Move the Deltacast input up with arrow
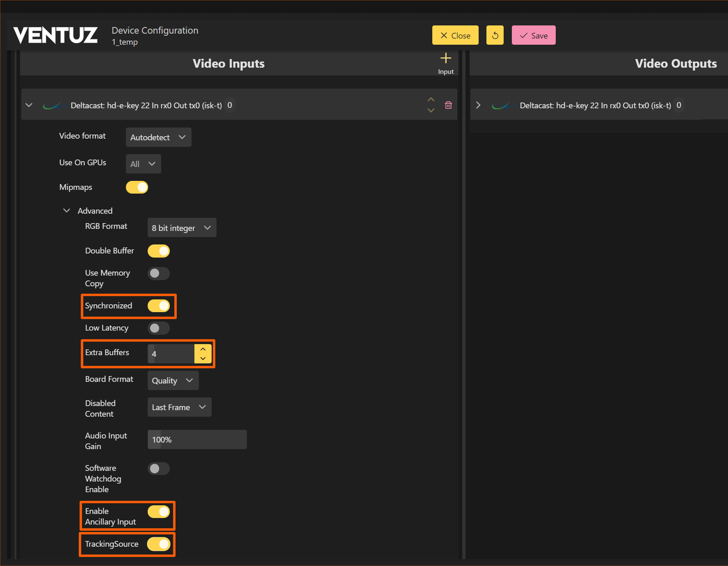 coord(431,100)
